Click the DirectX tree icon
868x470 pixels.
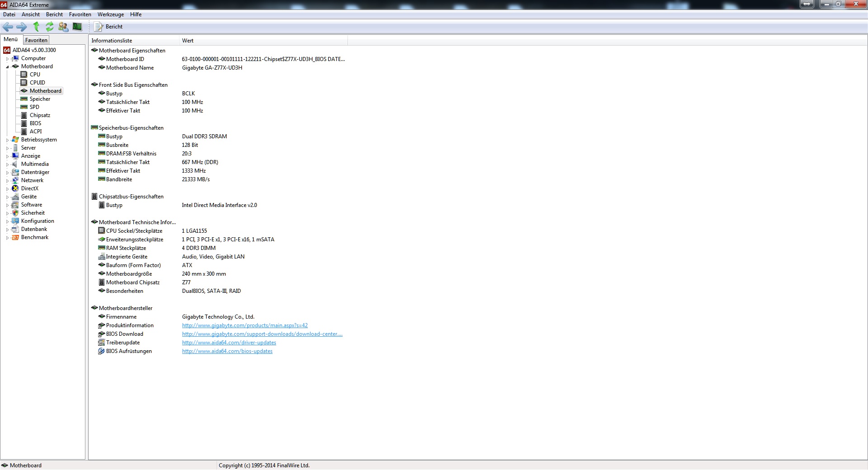(x=15, y=188)
